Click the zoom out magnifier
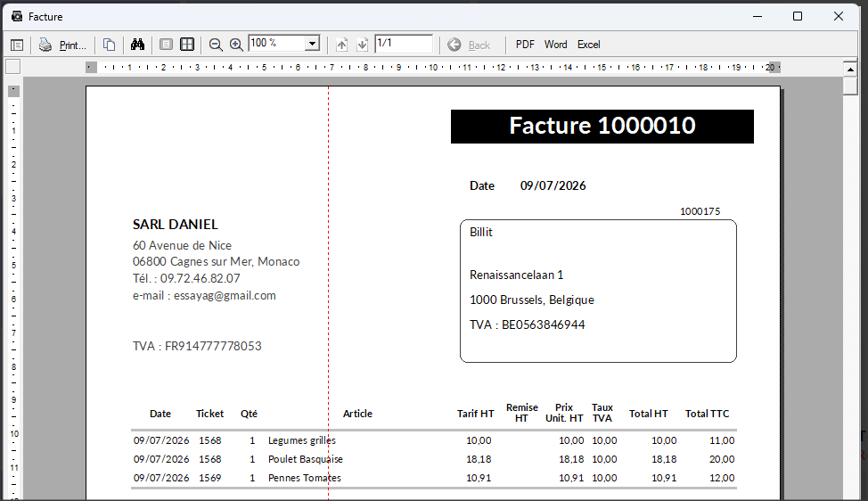868x501 pixels. point(216,45)
